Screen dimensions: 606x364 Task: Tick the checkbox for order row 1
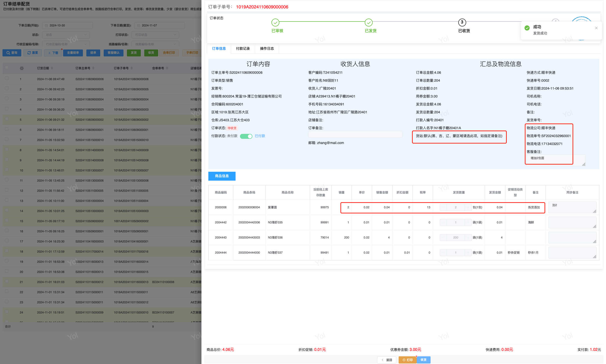[x=7, y=78]
